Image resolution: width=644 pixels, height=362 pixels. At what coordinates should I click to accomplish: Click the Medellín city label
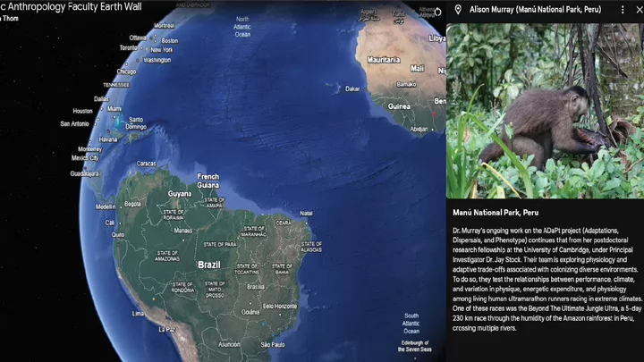106,206
